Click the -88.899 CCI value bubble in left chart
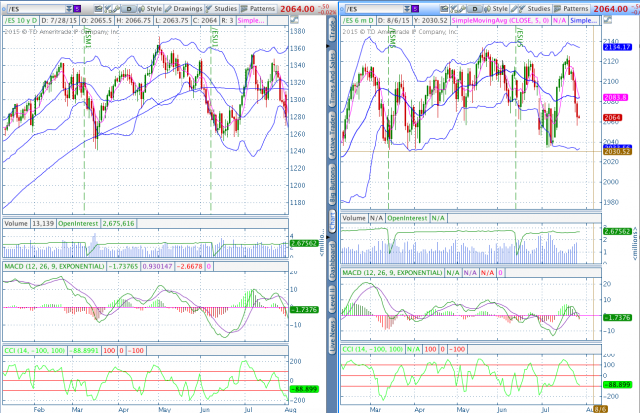Screen dimensions: 640x413 304,389
